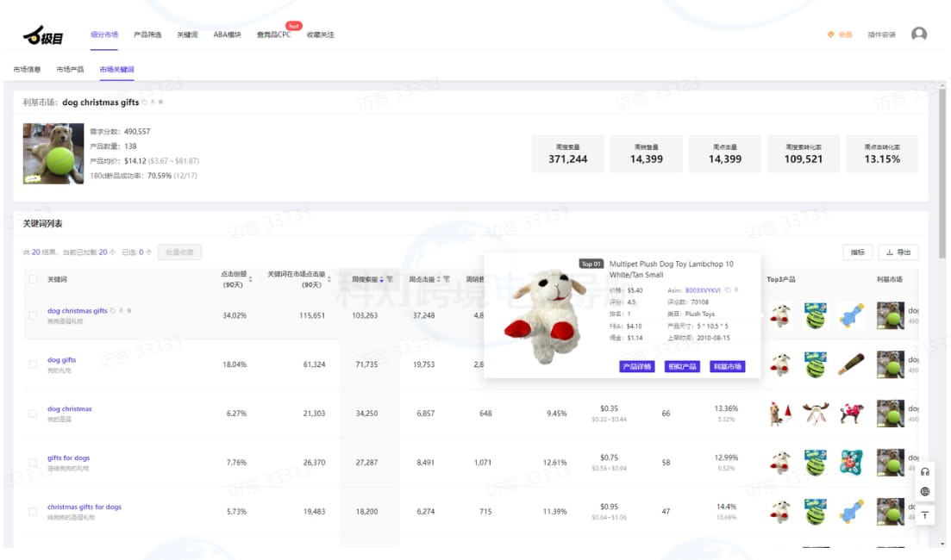Click filter funnel icon on 周搜索量 column
Screen dimensions: 951x560
tap(390, 279)
